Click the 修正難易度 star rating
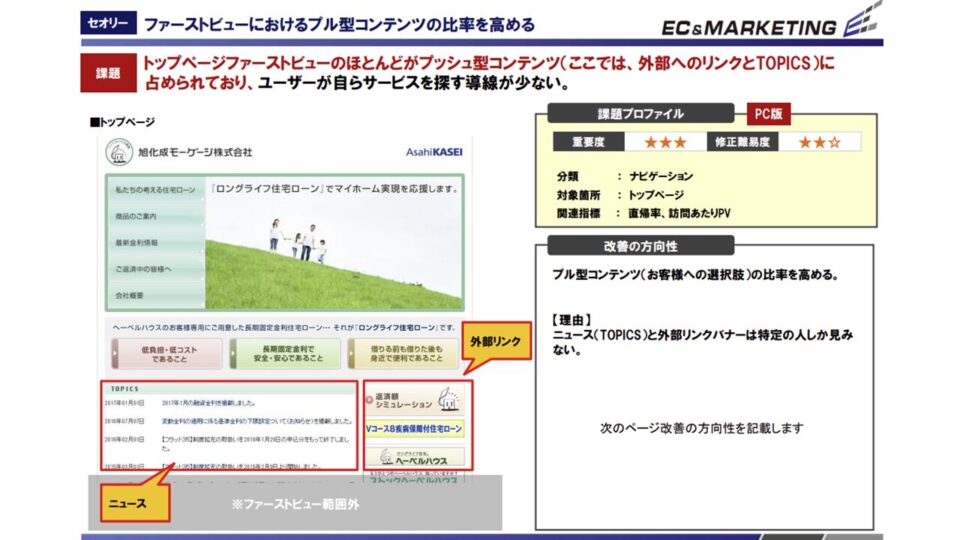960x540 pixels. (819, 142)
